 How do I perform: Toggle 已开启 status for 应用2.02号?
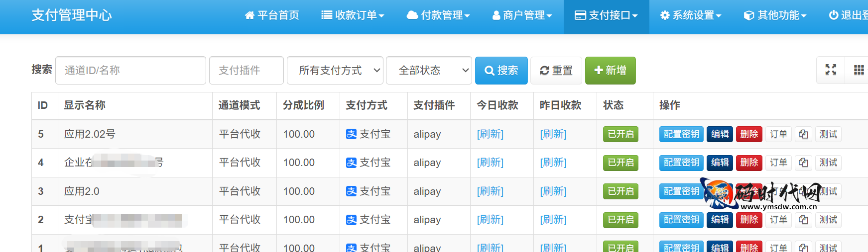(620, 134)
